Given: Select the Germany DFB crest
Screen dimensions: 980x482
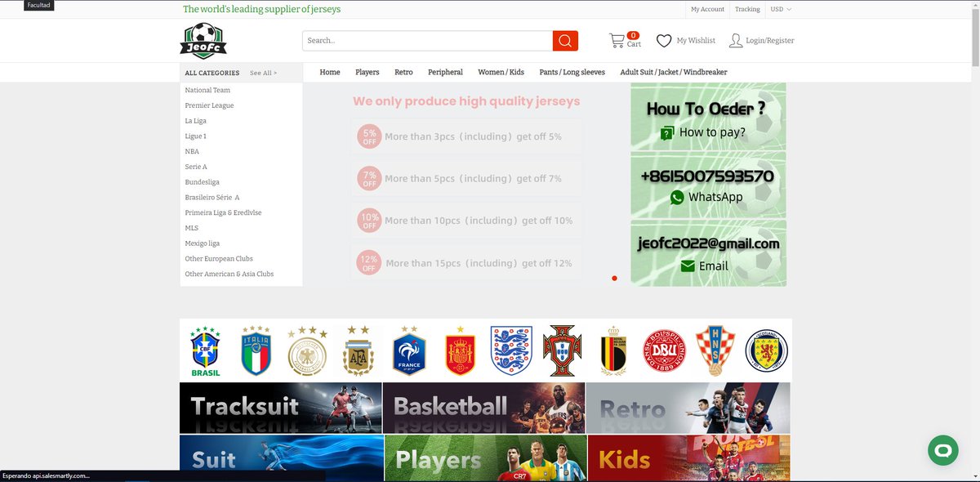Looking at the screenshot, I should point(307,351).
